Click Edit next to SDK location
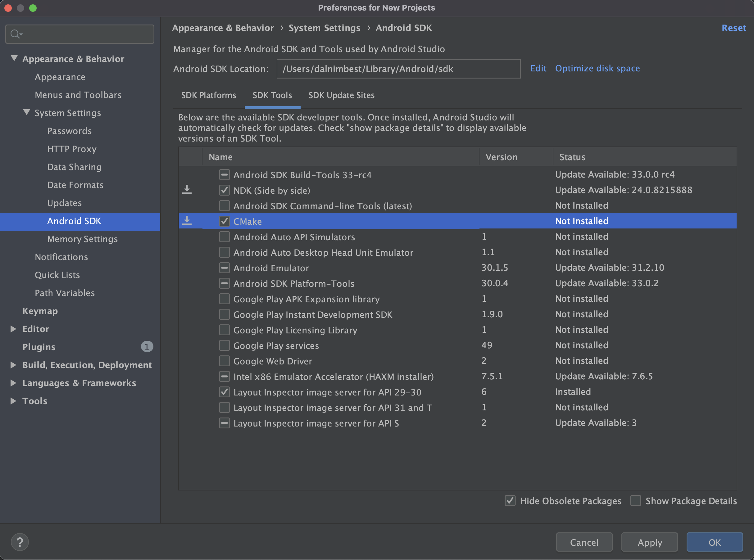Image resolution: width=754 pixels, height=560 pixels. [x=538, y=69]
